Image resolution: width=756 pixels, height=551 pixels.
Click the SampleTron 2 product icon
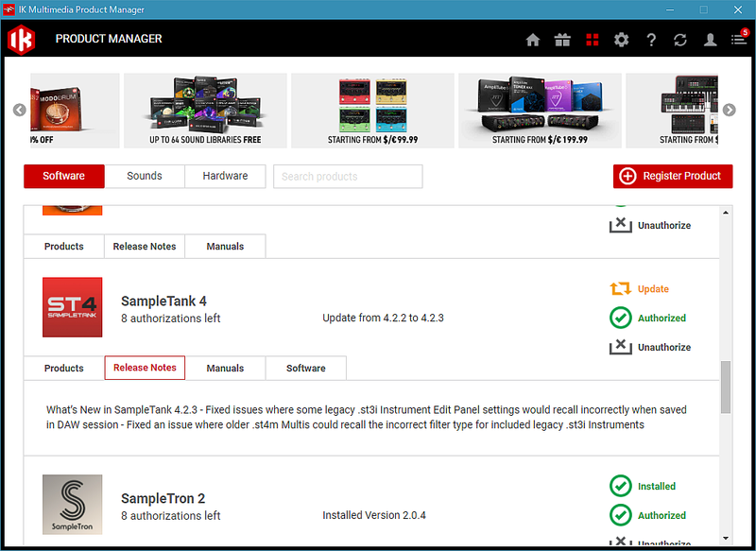click(73, 505)
